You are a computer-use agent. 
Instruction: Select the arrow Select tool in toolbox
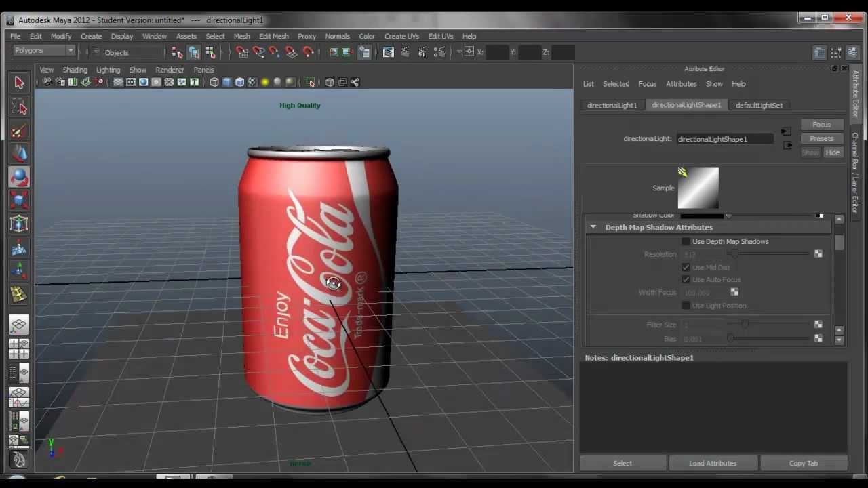coord(19,83)
